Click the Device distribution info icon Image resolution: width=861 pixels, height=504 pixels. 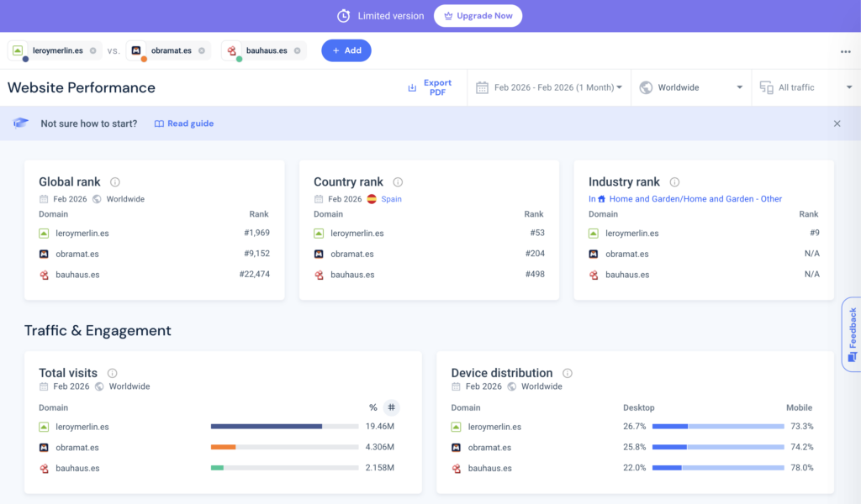(568, 373)
